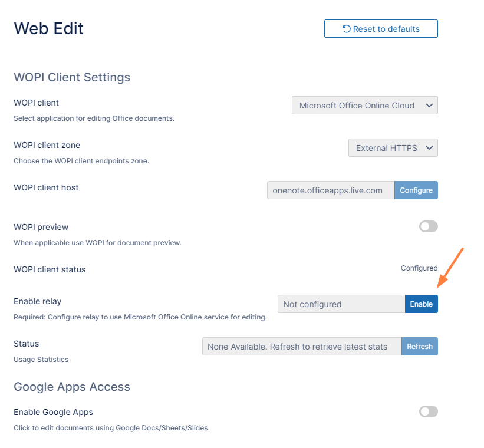Image resolution: width=484 pixels, height=448 pixels.
Task: Click the Enable button for relay
Action: tap(421, 304)
